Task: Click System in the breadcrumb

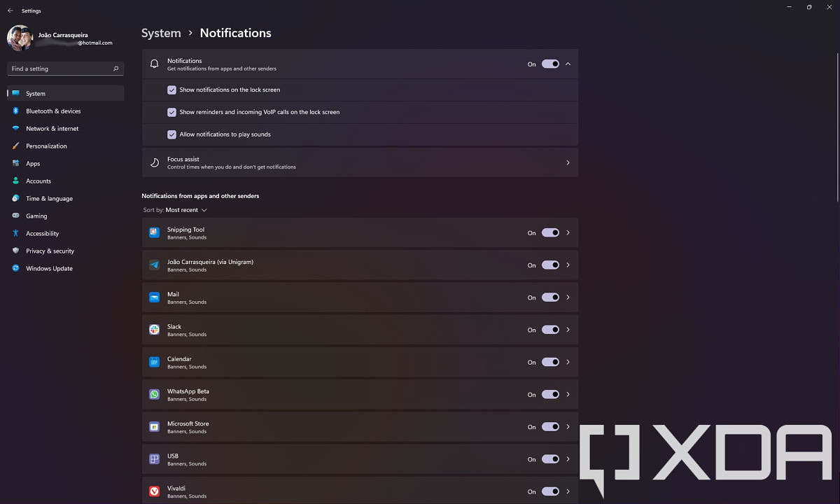Action: coord(161,33)
